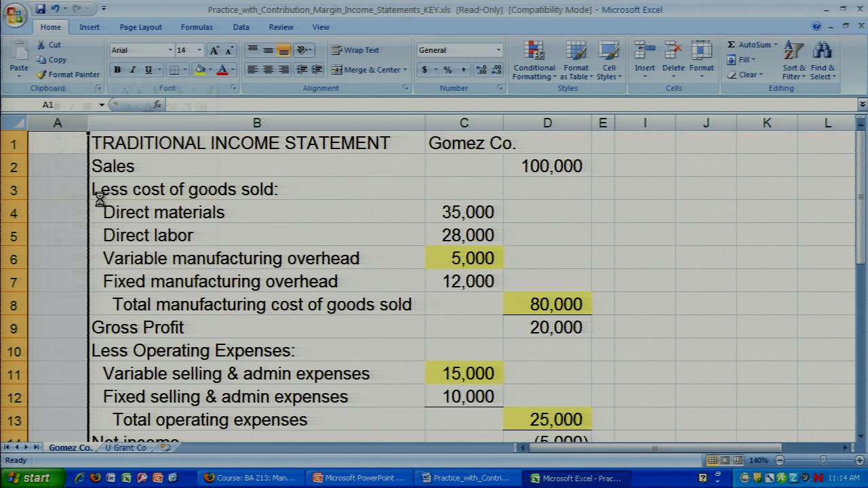Toggle Italic formatting
Image resolution: width=868 pixels, height=488 pixels.
pos(133,70)
